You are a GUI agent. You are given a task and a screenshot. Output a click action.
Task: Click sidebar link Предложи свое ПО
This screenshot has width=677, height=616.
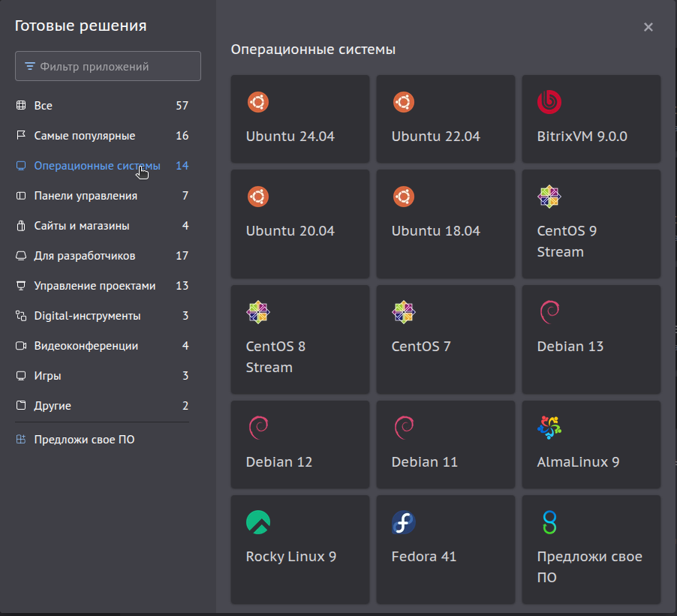pyautogui.click(x=84, y=440)
